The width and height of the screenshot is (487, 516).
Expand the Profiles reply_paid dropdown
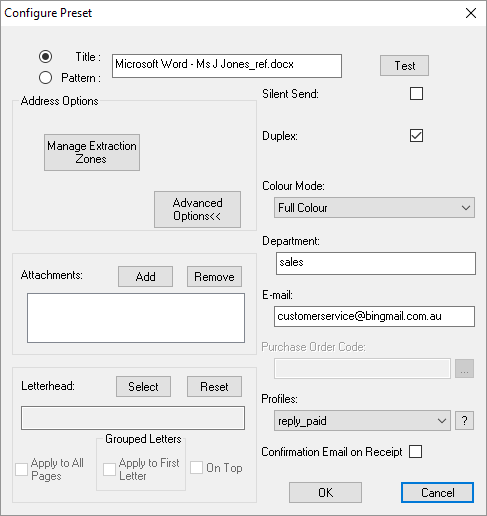click(x=362, y=421)
